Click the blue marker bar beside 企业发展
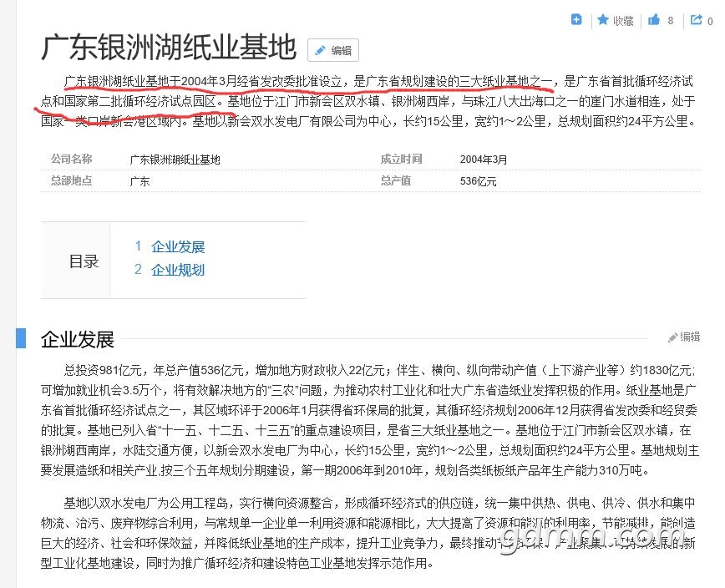725x588 pixels. click(20, 338)
